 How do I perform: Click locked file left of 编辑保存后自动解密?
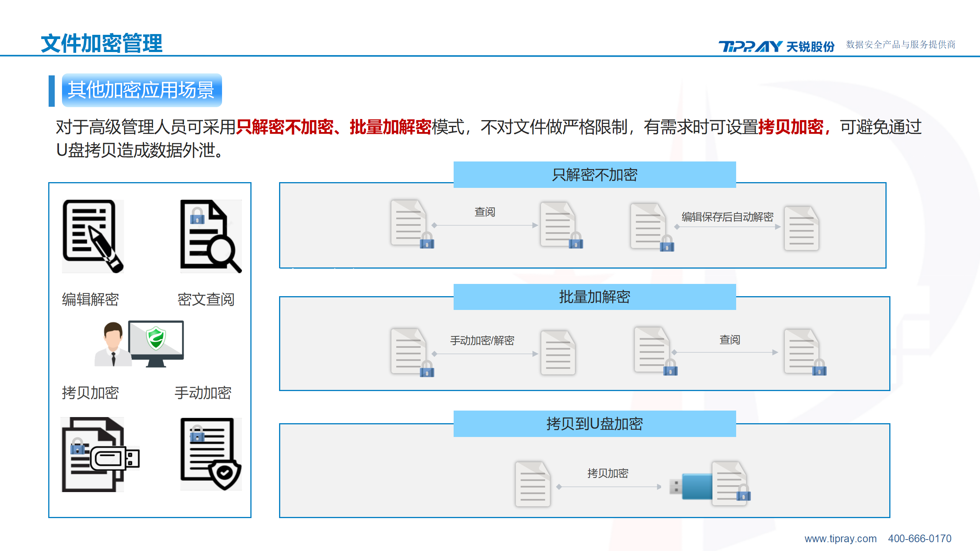[652, 227]
